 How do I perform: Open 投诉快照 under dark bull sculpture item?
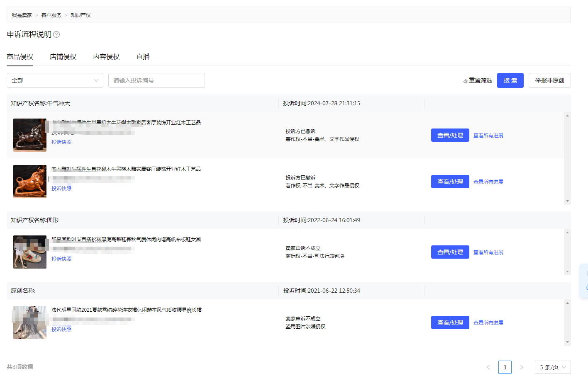click(61, 142)
